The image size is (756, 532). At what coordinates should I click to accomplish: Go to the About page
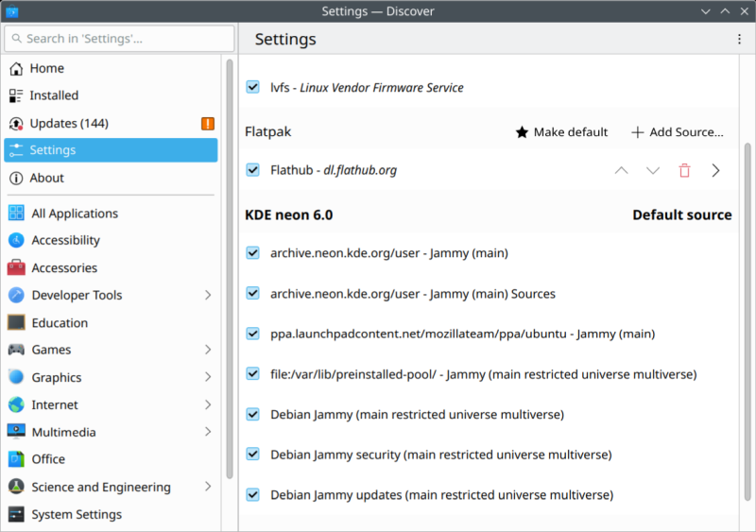(x=46, y=178)
